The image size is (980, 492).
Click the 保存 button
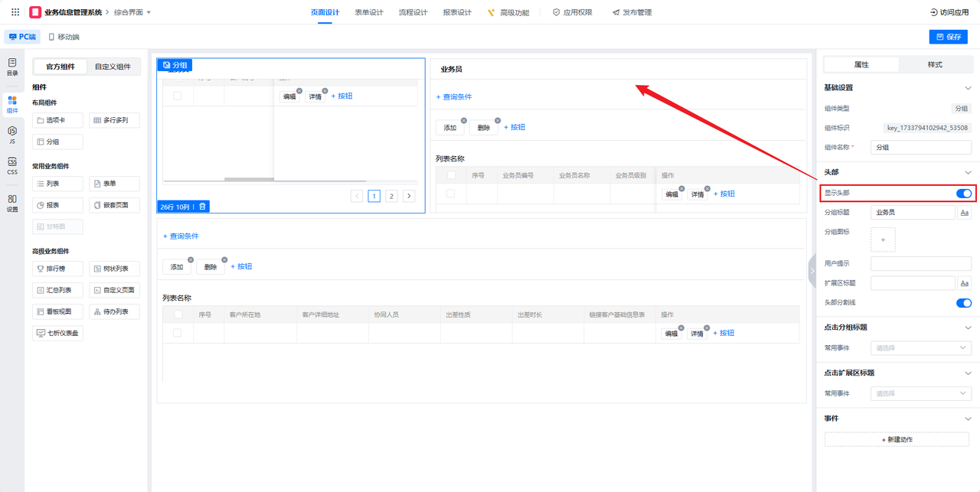click(949, 37)
